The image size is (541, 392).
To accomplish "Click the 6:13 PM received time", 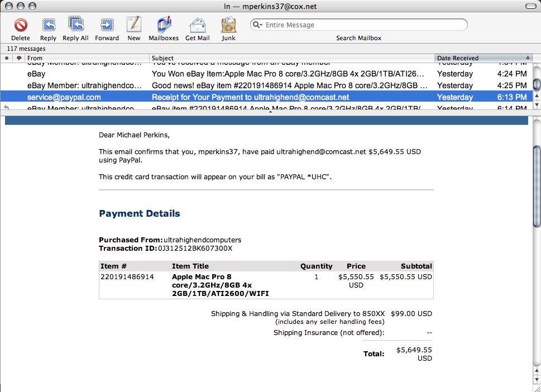I will [x=512, y=97].
